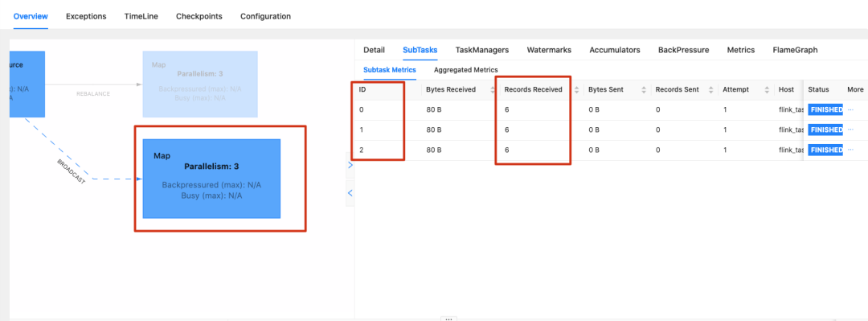868x321 pixels.
Task: Sort by Records Received column arrows
Action: pos(577,90)
